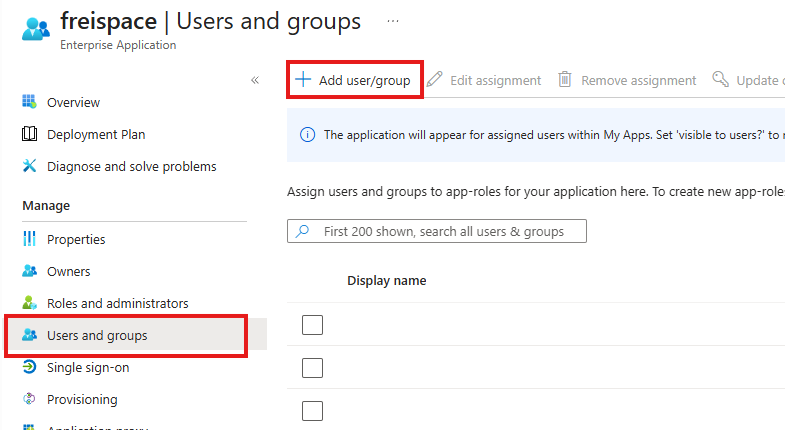Open the Provisioning page
Image resolution: width=785 pixels, height=430 pixels.
[82, 399]
